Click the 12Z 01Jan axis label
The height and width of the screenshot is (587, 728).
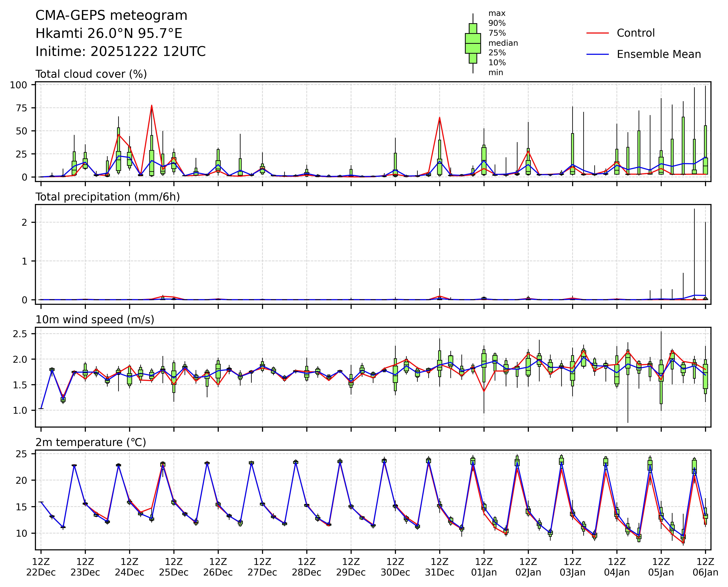[x=484, y=567]
